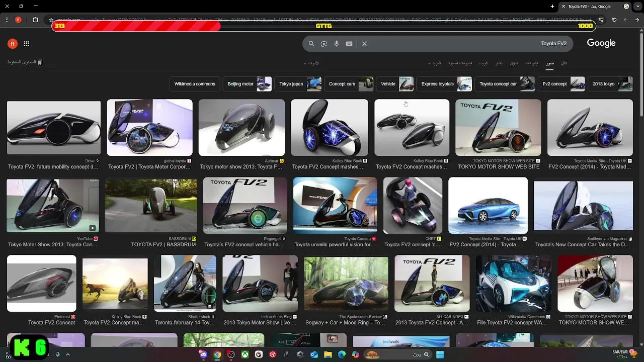Image resolution: width=644 pixels, height=362 pixels.
Task: Reload the page
Action: (x=614, y=20)
